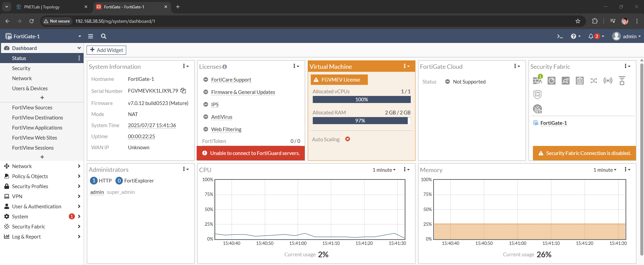Click the stacked bars device icon

click(x=622, y=81)
